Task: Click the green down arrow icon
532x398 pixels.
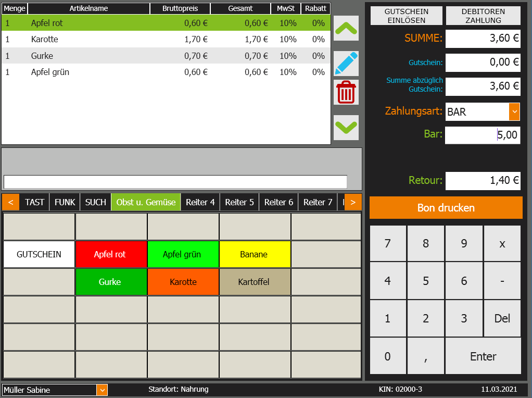Action: coord(346,127)
